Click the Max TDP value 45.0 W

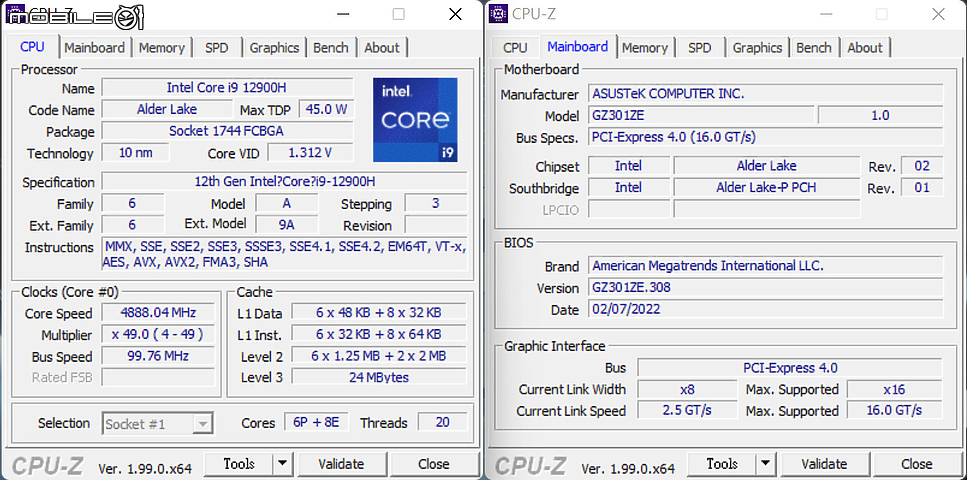[x=326, y=109]
